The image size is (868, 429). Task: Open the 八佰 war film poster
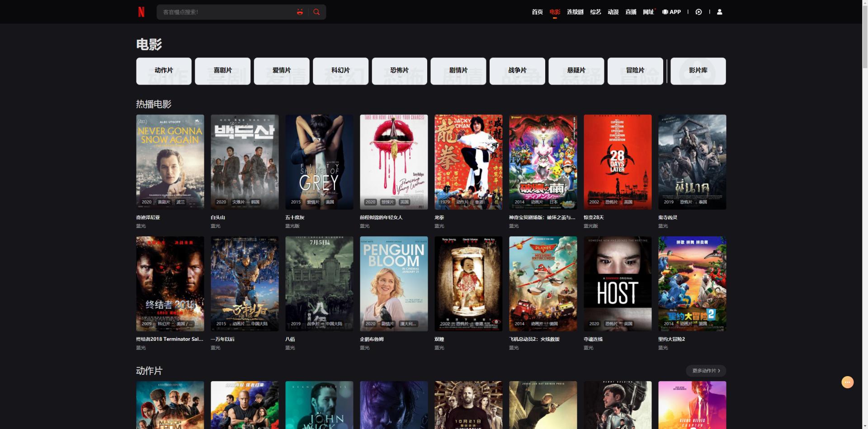319,284
